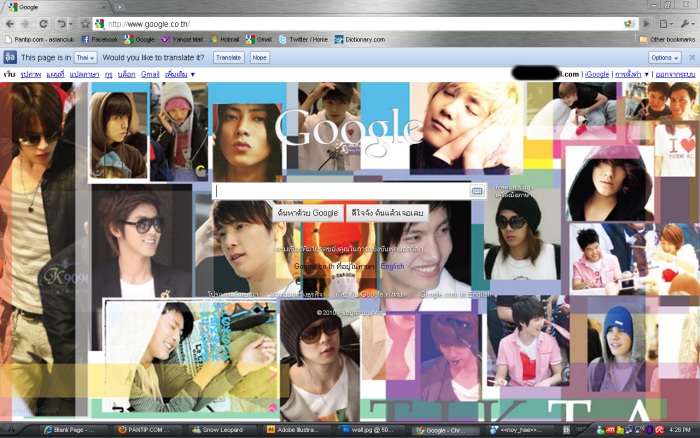Open the Dictionary.com bookmark
Viewport: 700px width, 438px height.
pyautogui.click(x=360, y=39)
